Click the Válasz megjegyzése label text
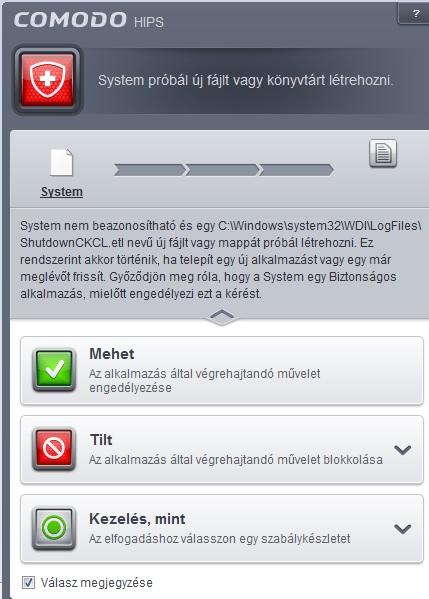 tap(97, 583)
